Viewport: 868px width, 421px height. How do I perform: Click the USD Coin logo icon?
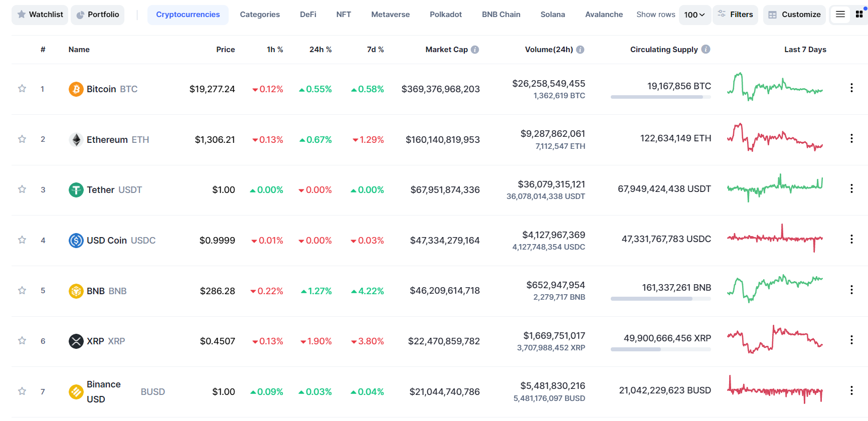(x=76, y=241)
